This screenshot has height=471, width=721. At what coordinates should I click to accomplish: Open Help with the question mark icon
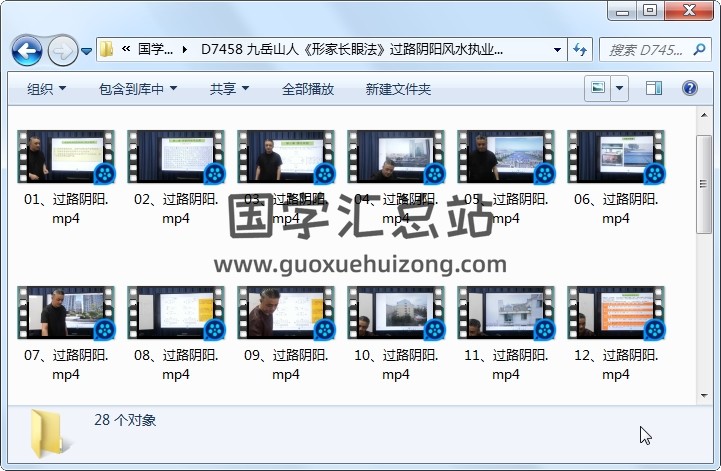tap(690, 88)
